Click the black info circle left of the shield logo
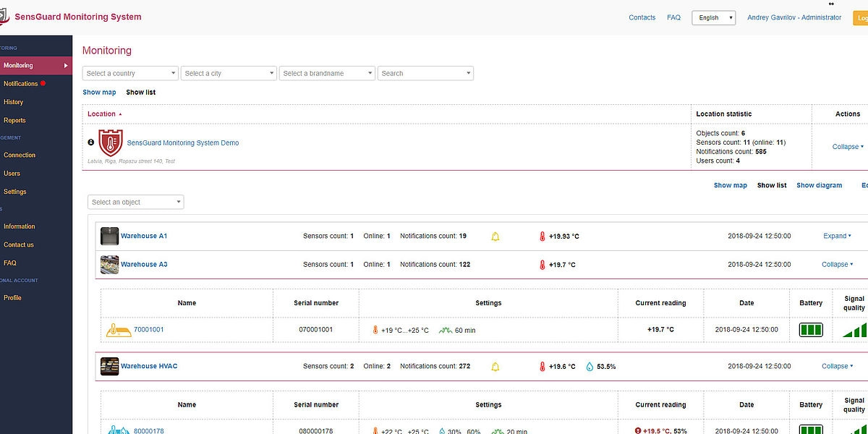Viewport: 868px width, 434px height. (x=91, y=142)
